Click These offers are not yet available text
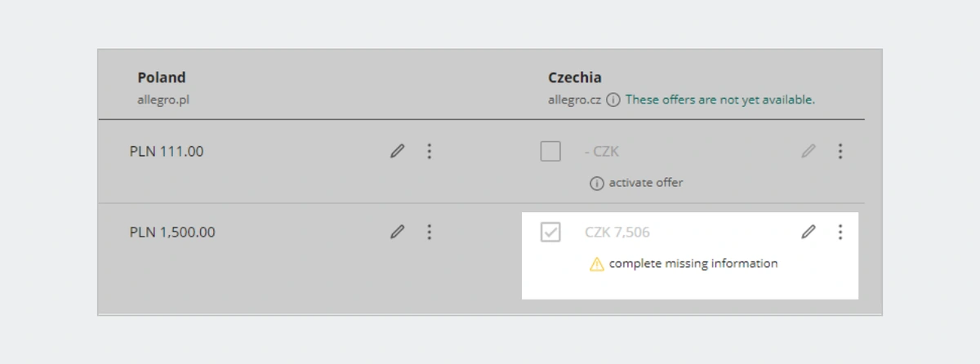Screen dimensions: 980x364 point(720,100)
